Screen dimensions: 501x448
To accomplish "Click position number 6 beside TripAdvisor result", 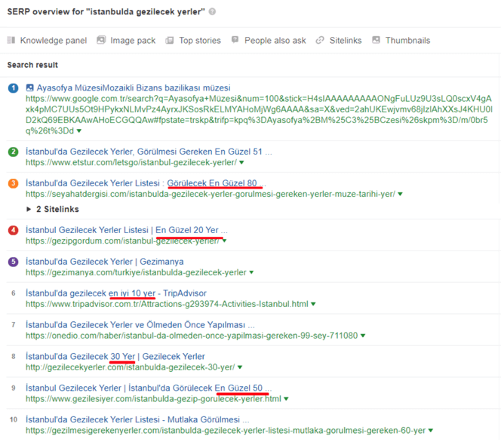I will pos(13,293).
